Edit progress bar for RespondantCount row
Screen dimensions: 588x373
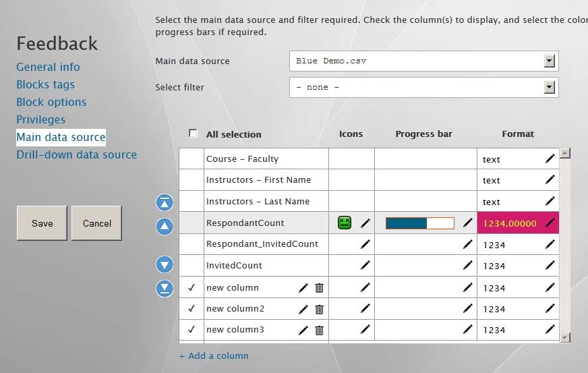tap(467, 223)
